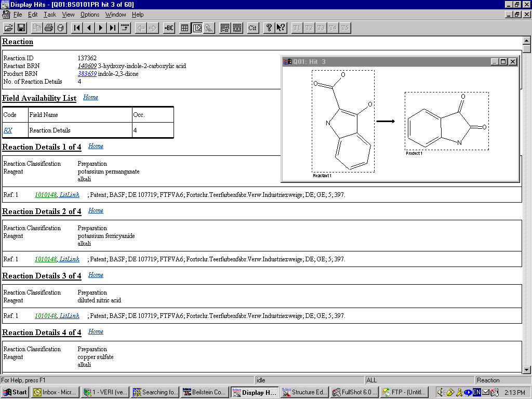Click the RX field code link
Image resolution: width=532 pixels, height=399 pixels.
point(8,130)
